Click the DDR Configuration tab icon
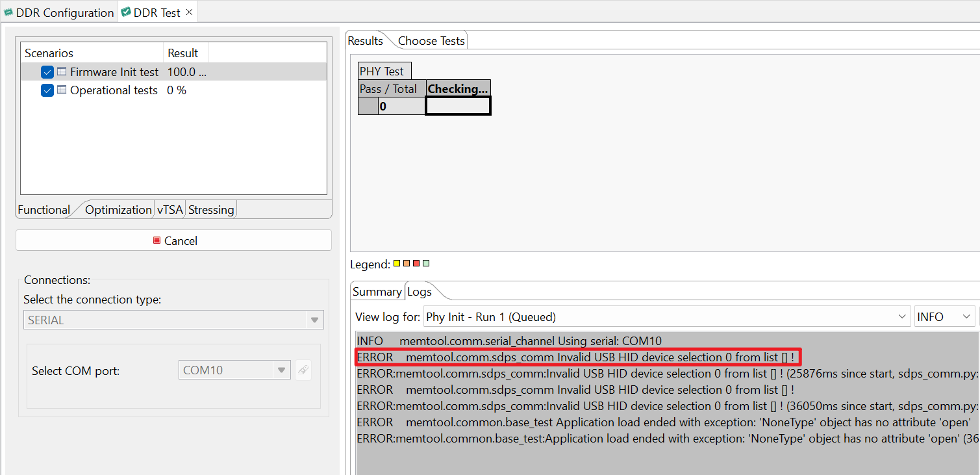This screenshot has width=980, height=475. click(9, 12)
